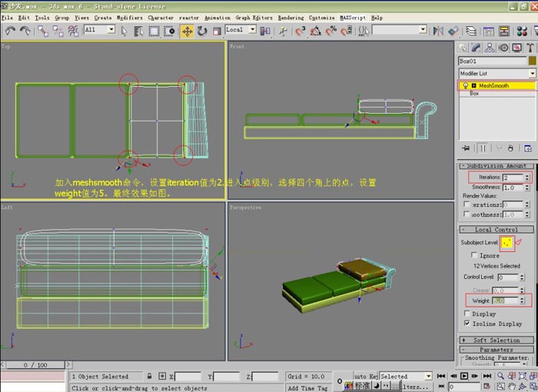Open the Rendering menu
Image resolution: width=538 pixels, height=392 pixels.
point(291,18)
